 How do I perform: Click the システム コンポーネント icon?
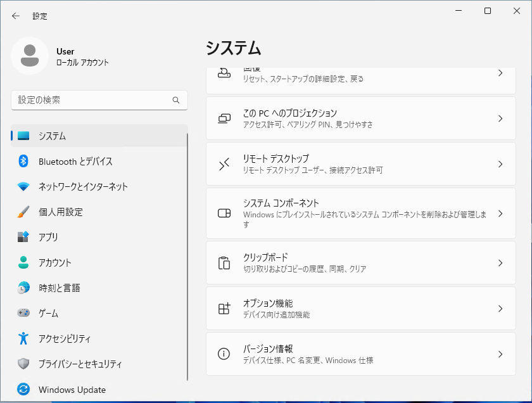point(224,213)
